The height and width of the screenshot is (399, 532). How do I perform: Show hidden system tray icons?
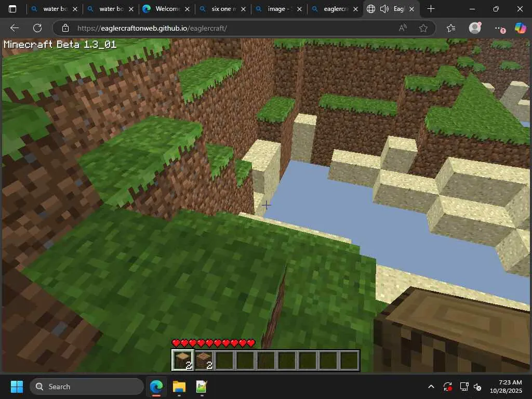(x=431, y=387)
